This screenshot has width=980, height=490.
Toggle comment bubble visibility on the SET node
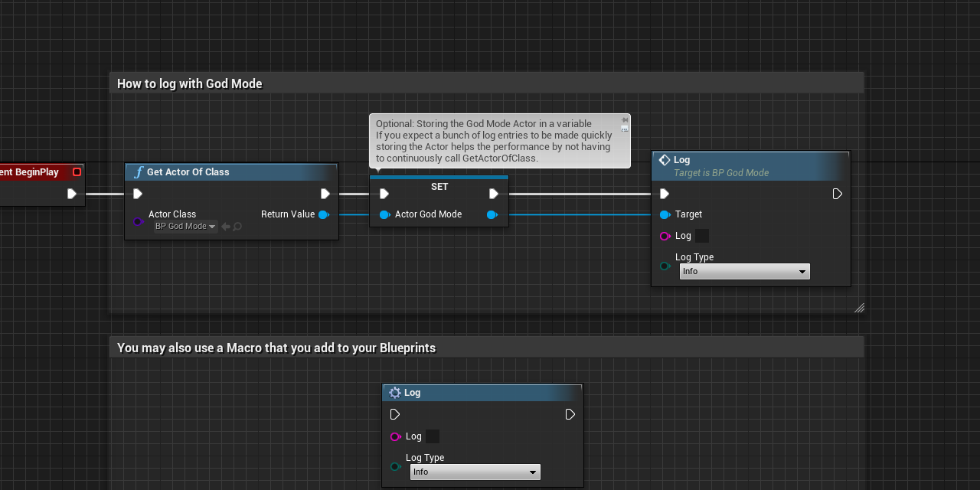[x=625, y=129]
